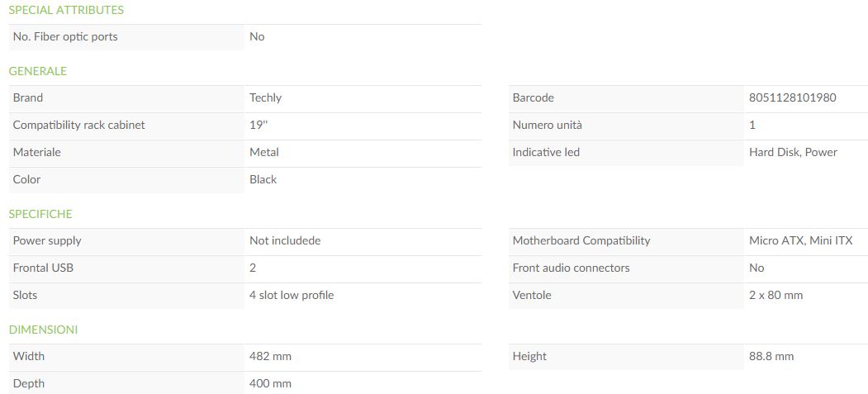Image resolution: width=868 pixels, height=394 pixels.
Task: Click the Front audio connectors row label
Action: (x=572, y=268)
